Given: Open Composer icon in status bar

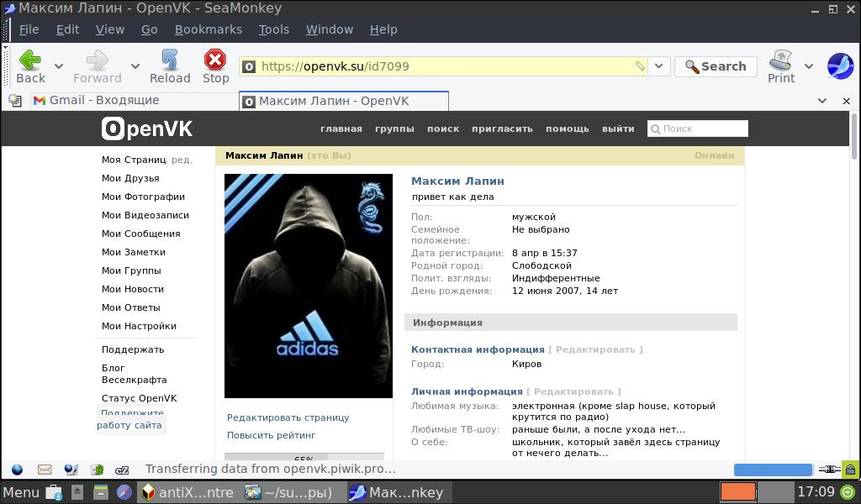Looking at the screenshot, I should click(71, 470).
